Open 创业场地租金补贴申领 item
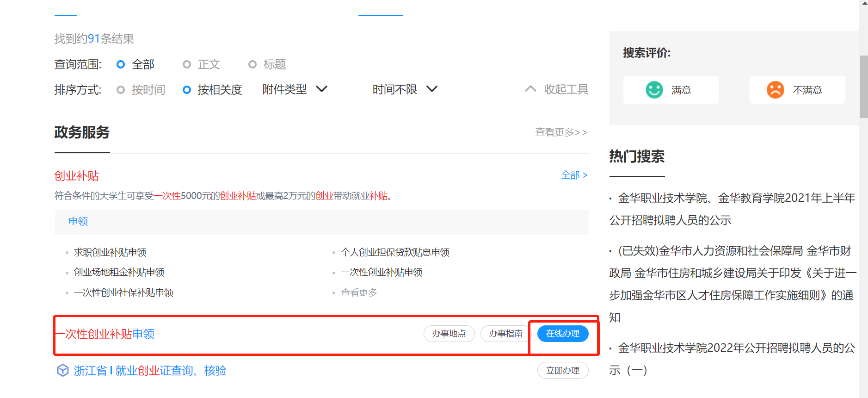This screenshot has width=868, height=398. point(119,272)
